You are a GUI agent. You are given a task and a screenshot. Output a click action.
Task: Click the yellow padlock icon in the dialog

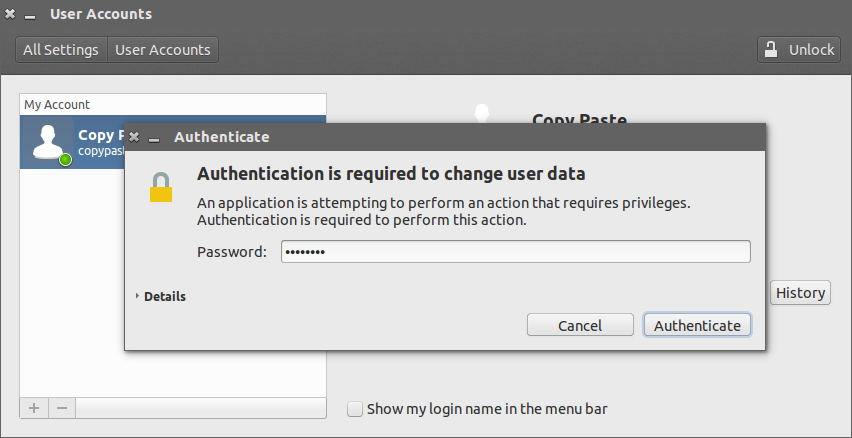point(161,187)
